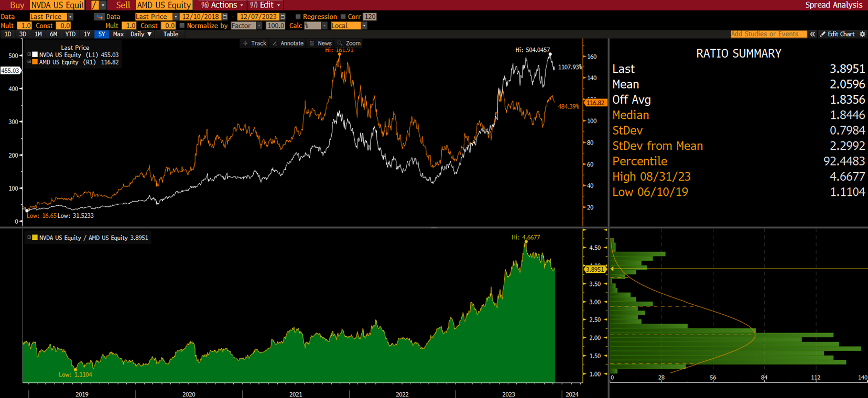Open the Local currency dropdown

(x=364, y=26)
